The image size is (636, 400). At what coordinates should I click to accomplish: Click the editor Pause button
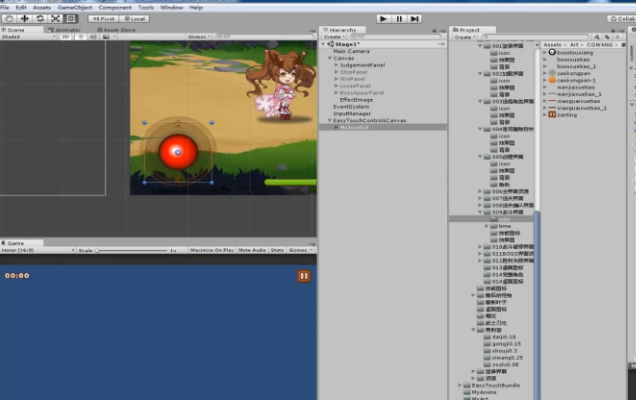click(x=399, y=19)
